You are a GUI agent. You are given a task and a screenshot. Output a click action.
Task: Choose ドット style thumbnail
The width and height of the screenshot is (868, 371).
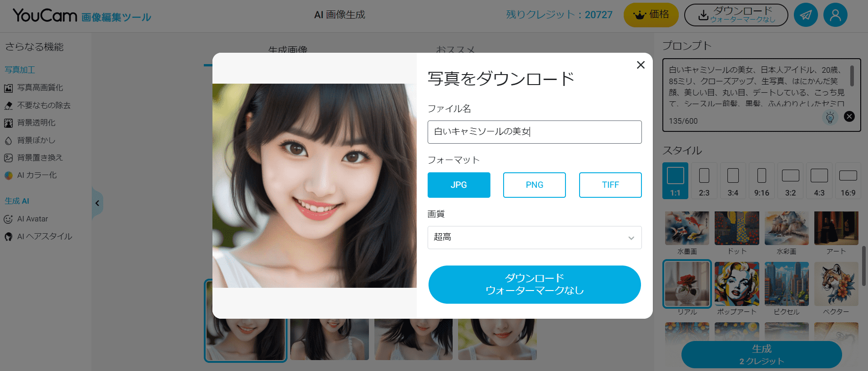tap(737, 228)
